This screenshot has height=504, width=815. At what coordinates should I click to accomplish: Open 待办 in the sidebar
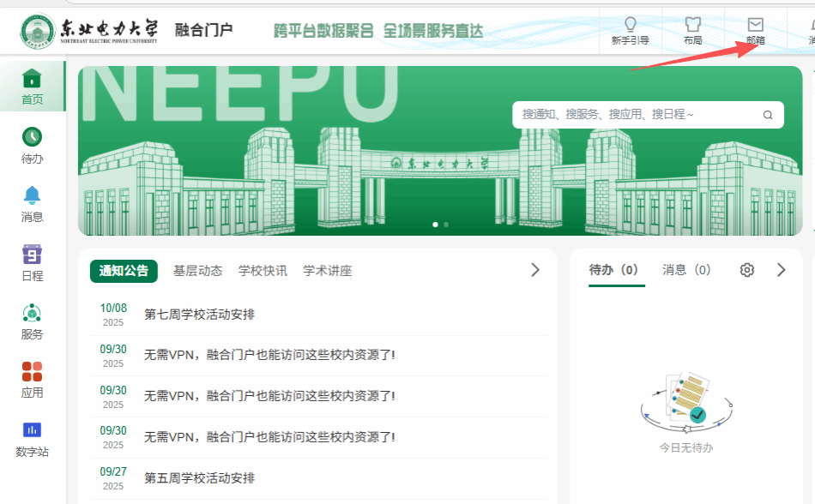(32, 146)
